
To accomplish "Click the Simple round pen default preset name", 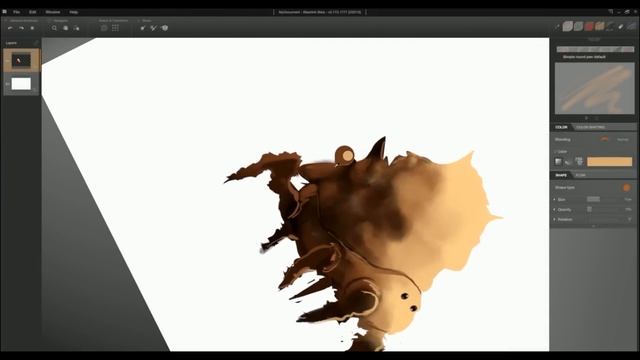I will pyautogui.click(x=584, y=57).
